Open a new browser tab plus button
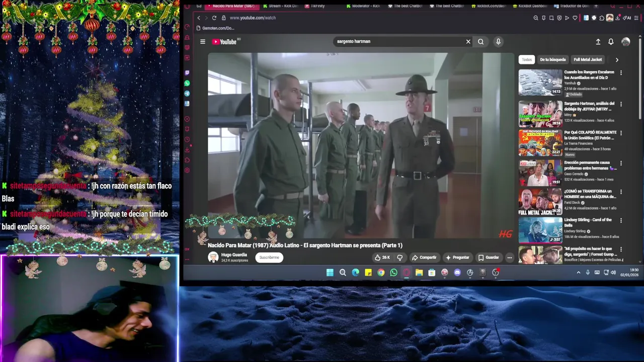Screen dimensions: 644x362 tap(596, 6)
